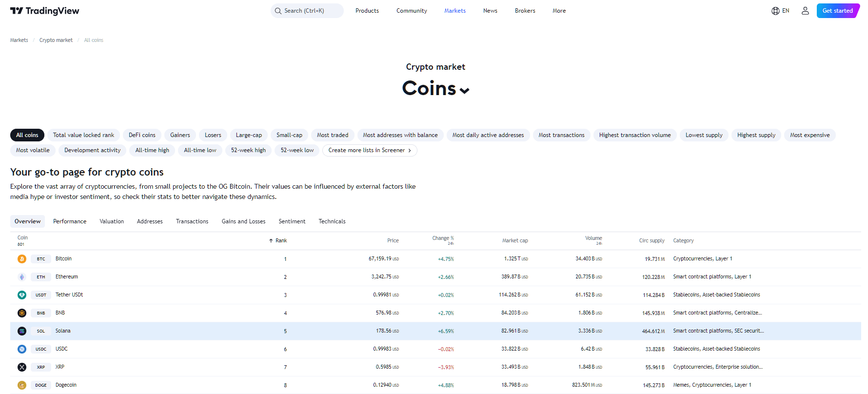Switch to the Performance tab
868x394 pixels.
(70, 221)
